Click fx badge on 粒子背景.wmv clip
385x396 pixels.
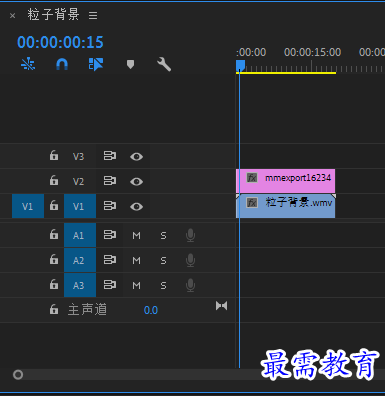coord(252,202)
